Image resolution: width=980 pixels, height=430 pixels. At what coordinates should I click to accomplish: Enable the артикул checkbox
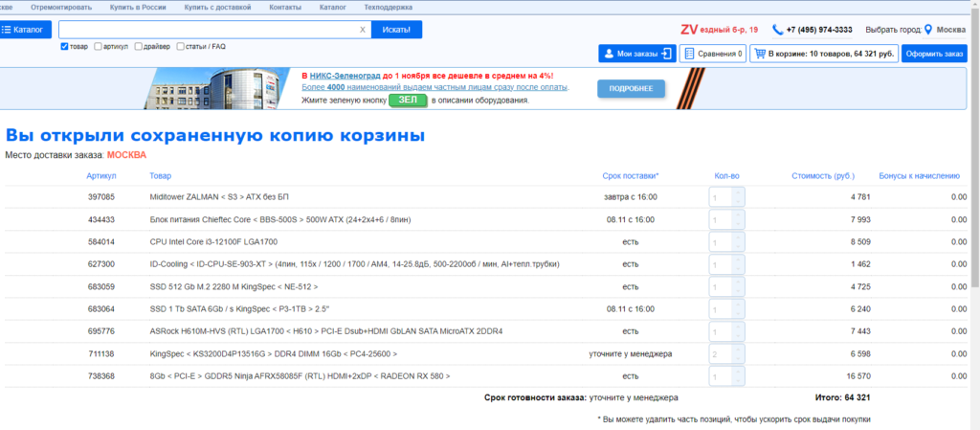[98, 46]
